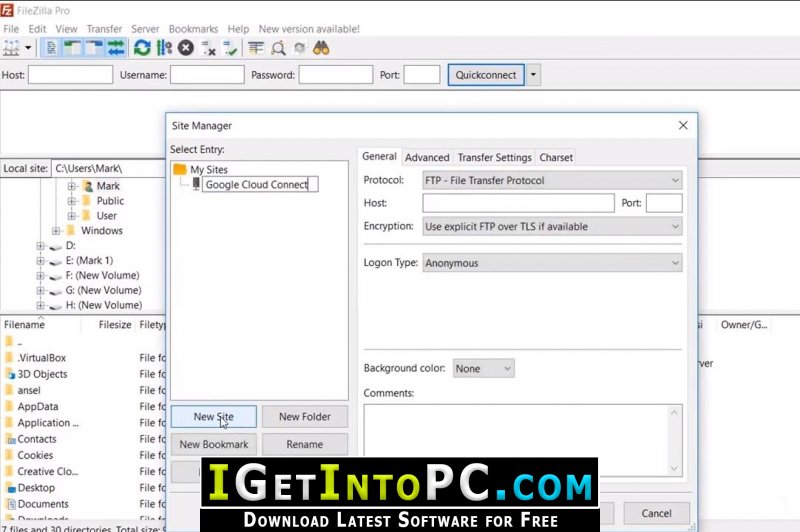Click the FileZilla Pro title bar logo
Image resolution: width=800 pixels, height=532 pixels.
pos(7,10)
